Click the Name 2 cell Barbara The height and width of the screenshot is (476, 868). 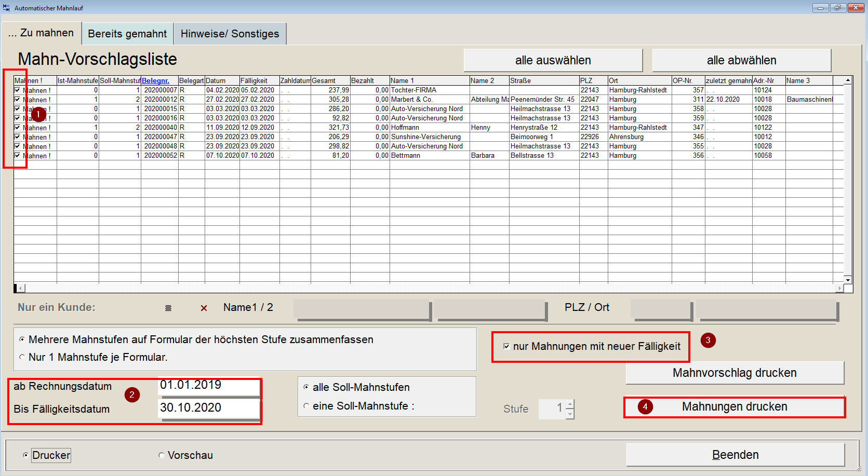[489, 156]
